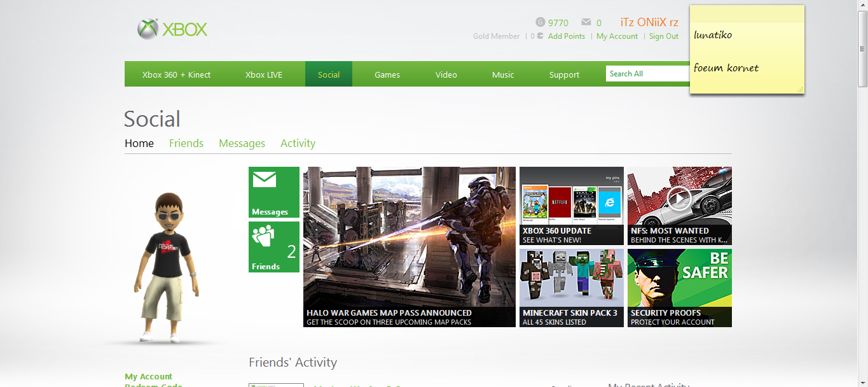This screenshot has width=868, height=387.
Task: Click My Account in the left sidebar
Action: tap(148, 376)
